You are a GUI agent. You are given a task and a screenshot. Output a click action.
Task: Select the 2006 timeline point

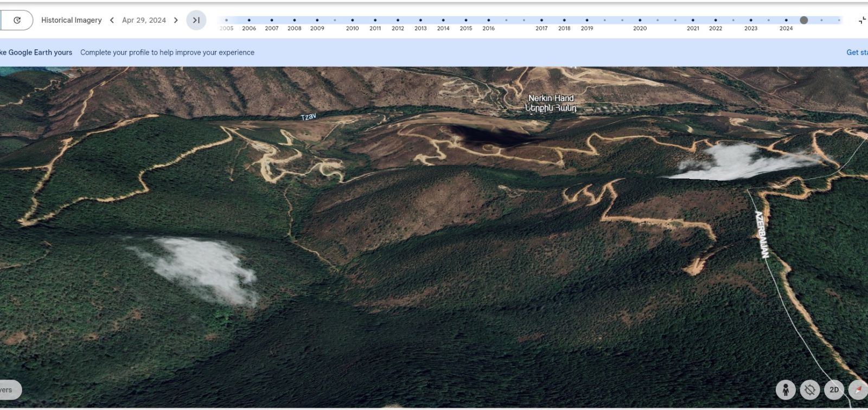[x=249, y=21]
